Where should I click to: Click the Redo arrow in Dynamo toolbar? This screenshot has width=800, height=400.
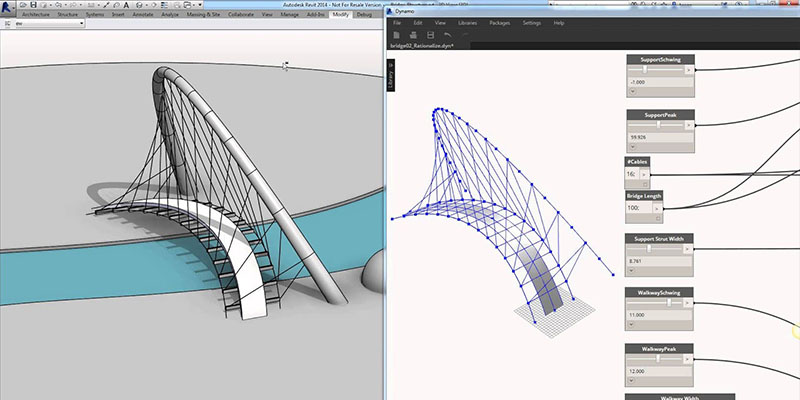click(465, 35)
